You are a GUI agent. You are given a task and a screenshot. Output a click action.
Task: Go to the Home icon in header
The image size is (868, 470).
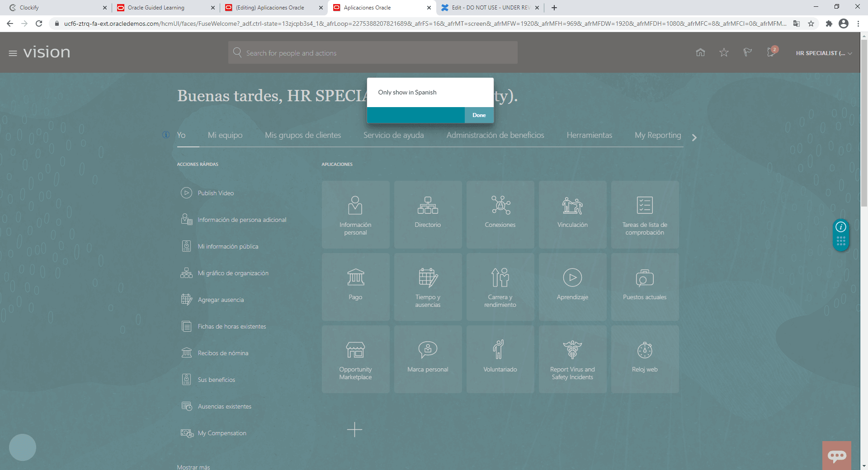(x=700, y=52)
